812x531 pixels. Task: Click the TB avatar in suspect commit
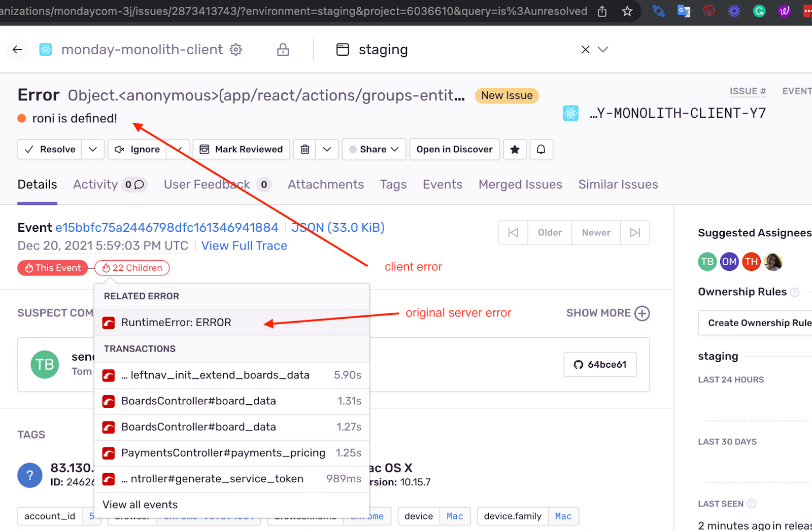point(45,365)
